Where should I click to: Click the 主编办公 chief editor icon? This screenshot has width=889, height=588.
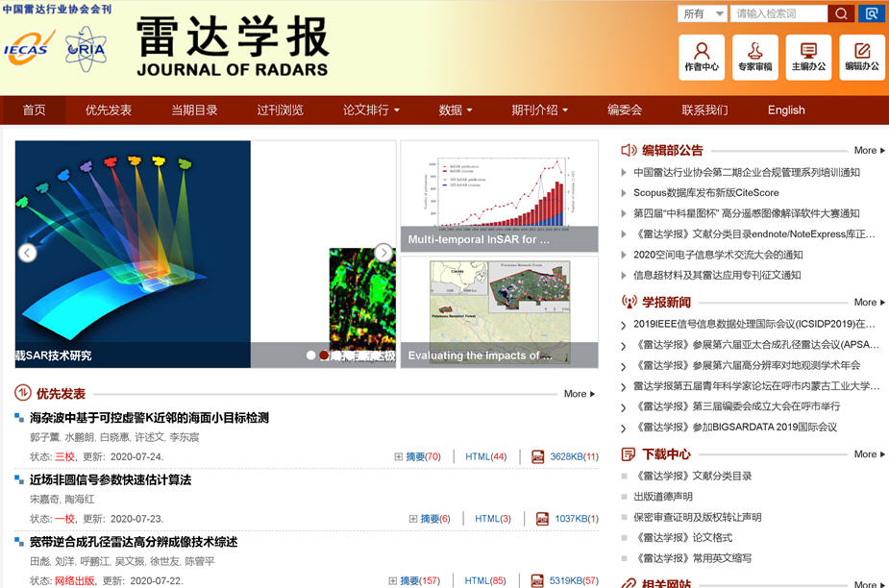click(808, 57)
